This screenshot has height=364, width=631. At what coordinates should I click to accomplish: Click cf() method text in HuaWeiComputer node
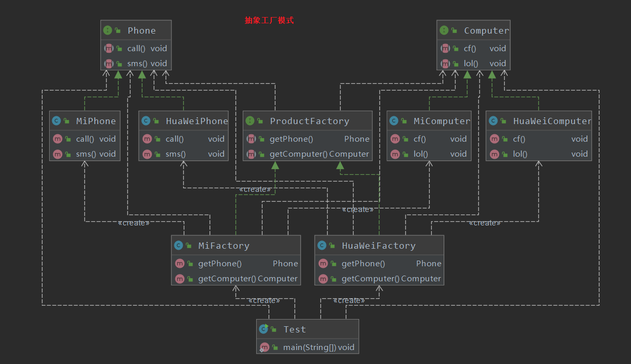(x=519, y=139)
